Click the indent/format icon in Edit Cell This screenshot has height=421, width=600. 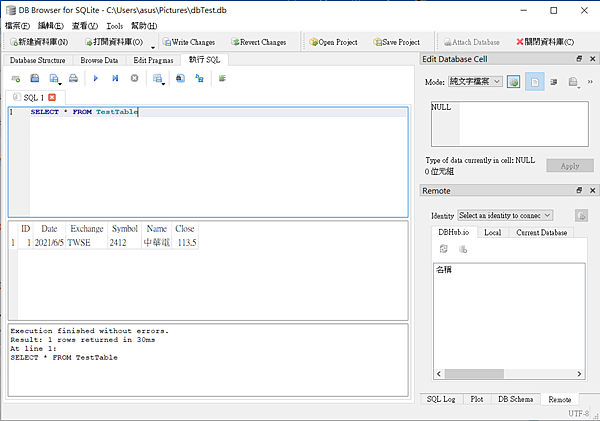[x=554, y=82]
